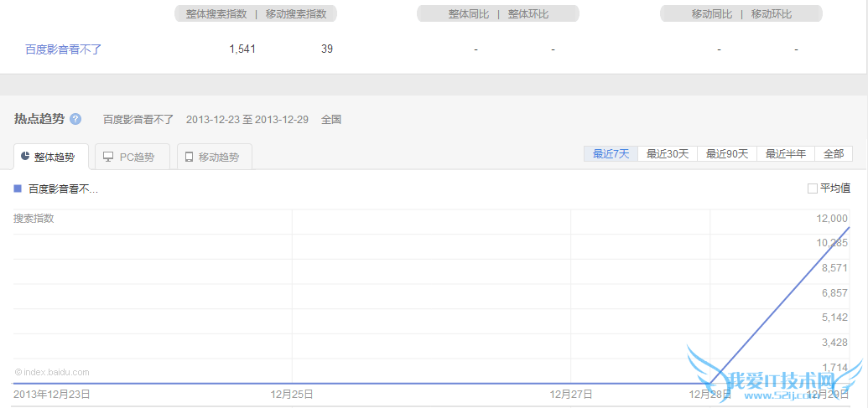
Task: Select 全部 time range
Action: click(834, 153)
